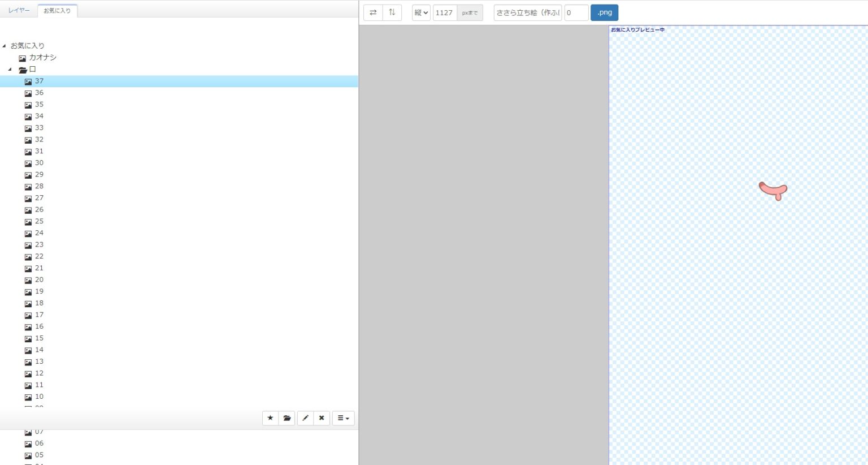Open the list menu at panel bottom
The width and height of the screenshot is (868, 465).
pyautogui.click(x=342, y=417)
